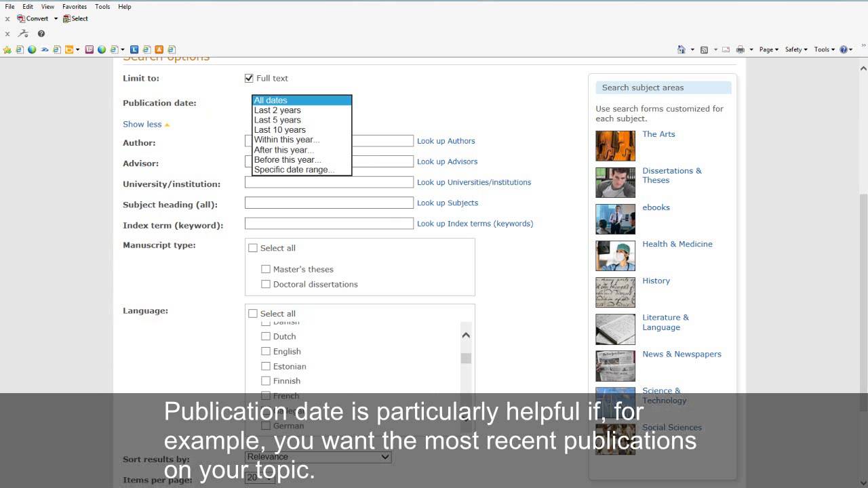Select All dates in publication date list

[302, 100]
